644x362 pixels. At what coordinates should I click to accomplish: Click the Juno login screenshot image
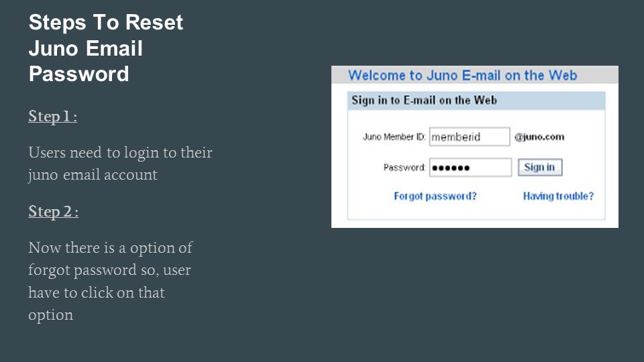pyautogui.click(x=475, y=147)
